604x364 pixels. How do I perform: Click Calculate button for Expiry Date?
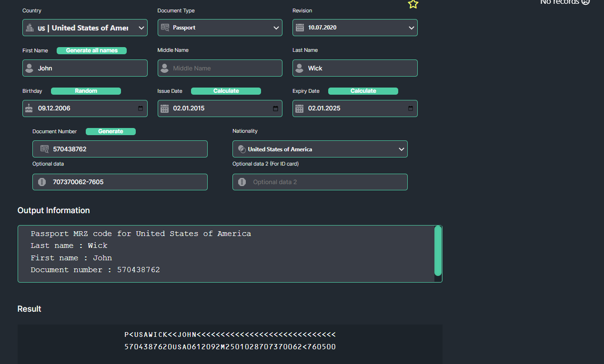363,91
